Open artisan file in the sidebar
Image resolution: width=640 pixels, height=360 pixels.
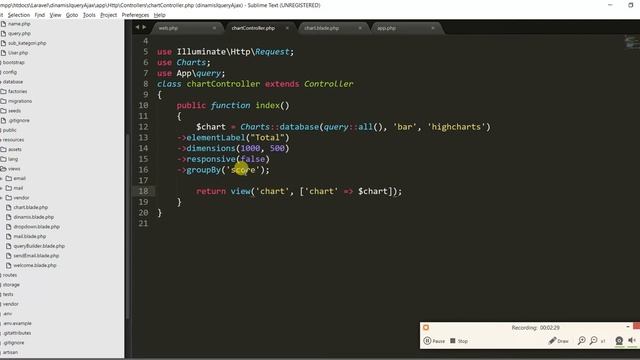point(10,352)
